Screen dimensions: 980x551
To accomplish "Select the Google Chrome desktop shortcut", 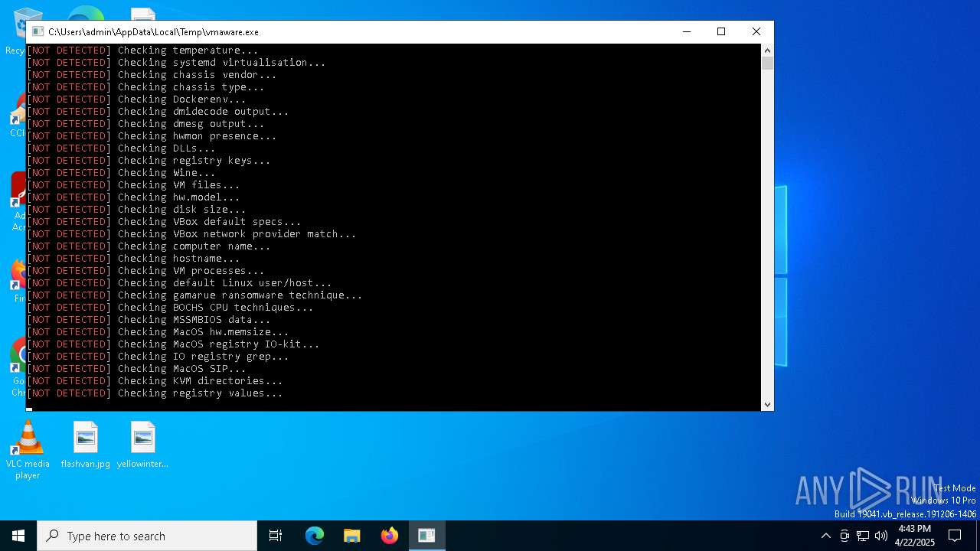I will [x=17, y=367].
